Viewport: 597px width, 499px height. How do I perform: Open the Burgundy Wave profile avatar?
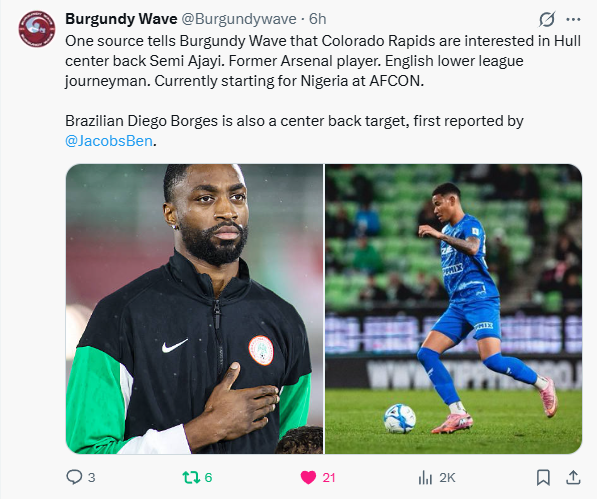pyautogui.click(x=37, y=29)
